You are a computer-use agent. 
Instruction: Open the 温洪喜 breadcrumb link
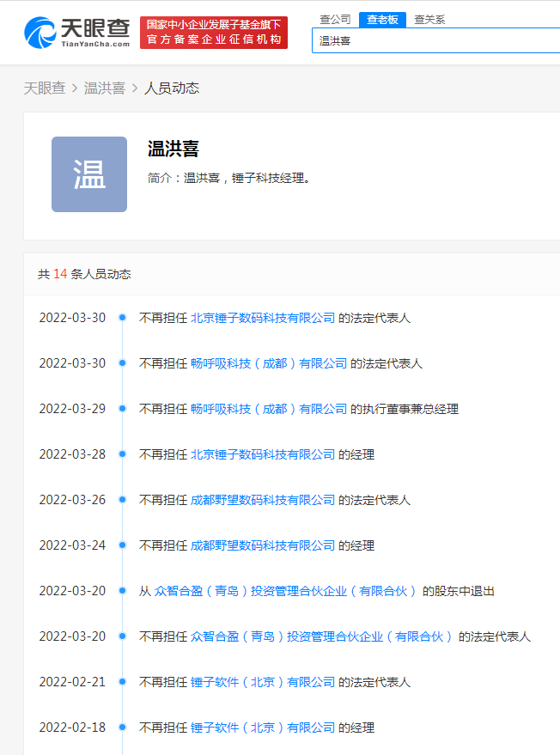click(x=105, y=88)
